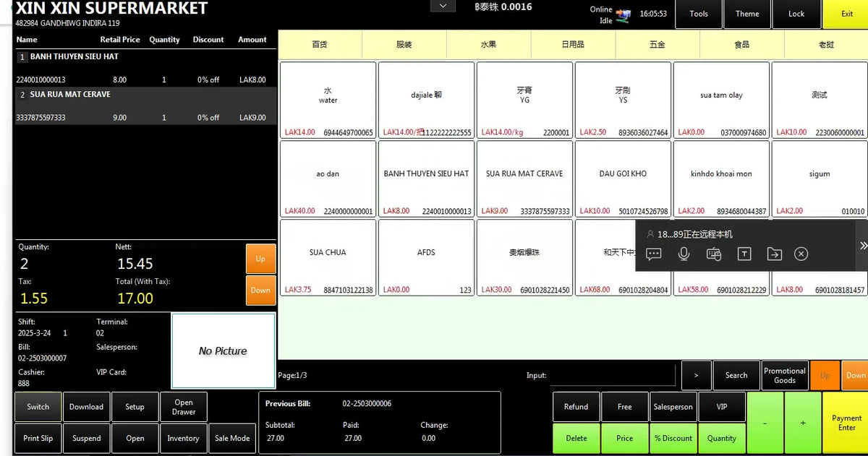Select the 日用品 category tab
This screenshot has width=868, height=456.
click(573, 45)
